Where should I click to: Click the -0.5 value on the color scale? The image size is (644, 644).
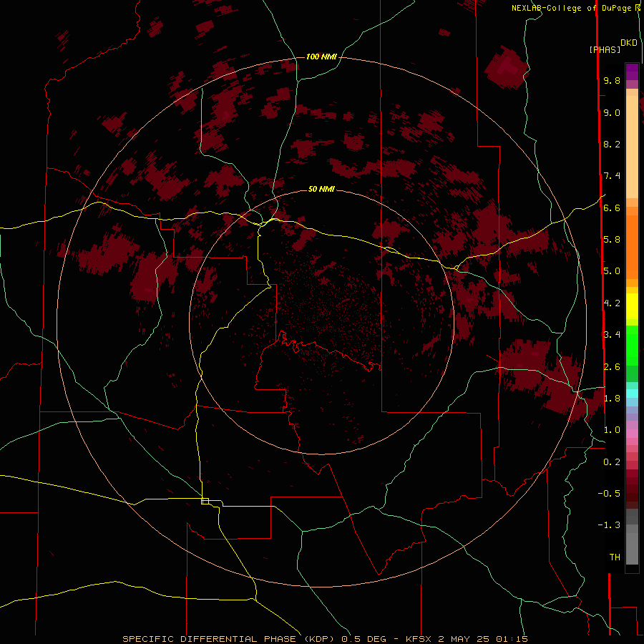click(609, 494)
